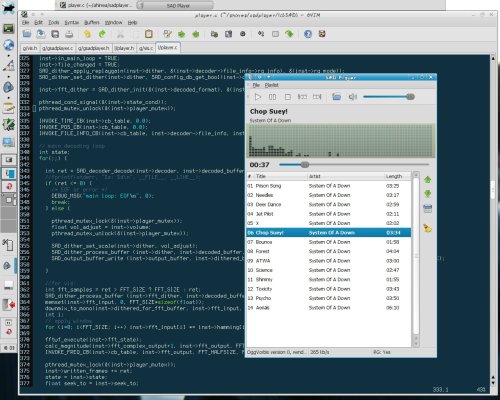The height and width of the screenshot is (400, 500).
Task: Click the Paste clipboard icon in GVim toolbar
Action: 149,34
